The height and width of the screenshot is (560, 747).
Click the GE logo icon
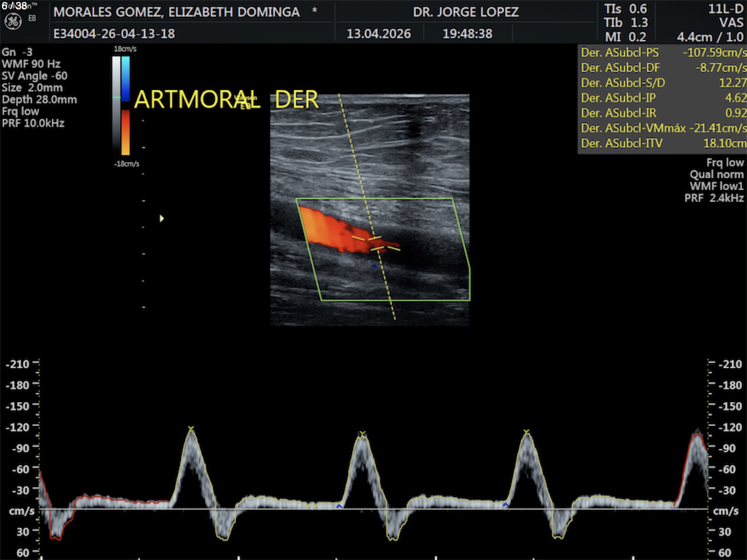pyautogui.click(x=13, y=21)
